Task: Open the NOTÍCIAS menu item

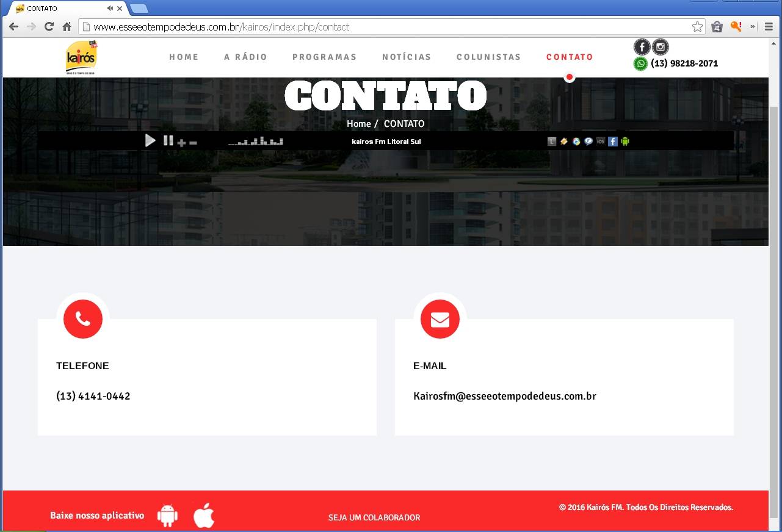Action: 407,57
